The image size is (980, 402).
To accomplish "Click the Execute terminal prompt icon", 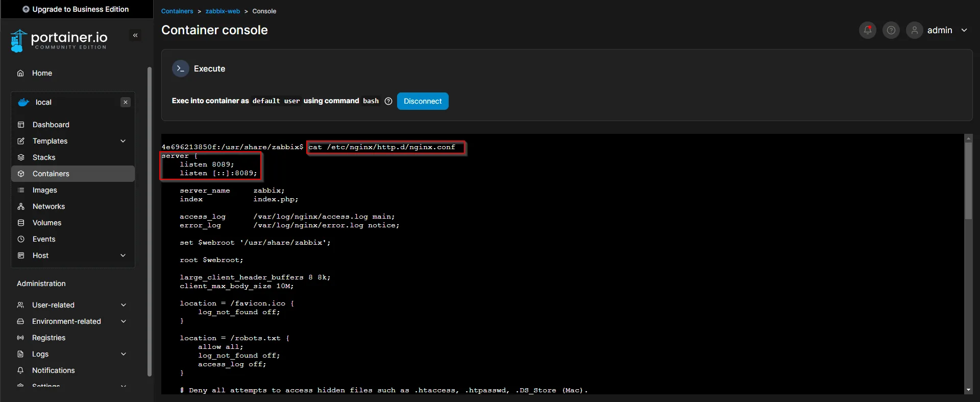I will pyautogui.click(x=181, y=68).
